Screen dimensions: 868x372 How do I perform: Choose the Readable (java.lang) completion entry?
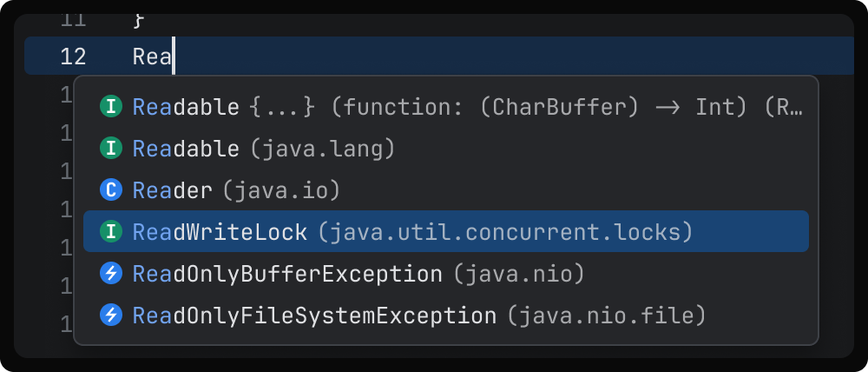coord(186,149)
